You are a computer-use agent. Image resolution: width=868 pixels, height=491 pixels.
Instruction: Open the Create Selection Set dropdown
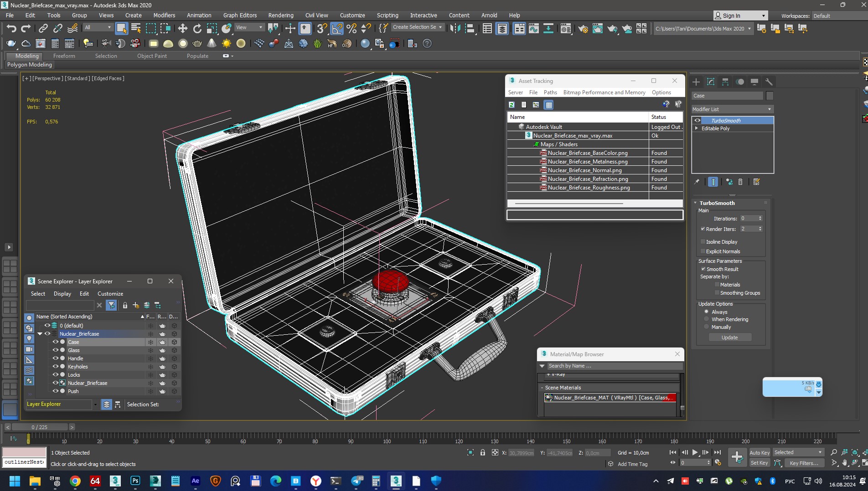point(417,27)
